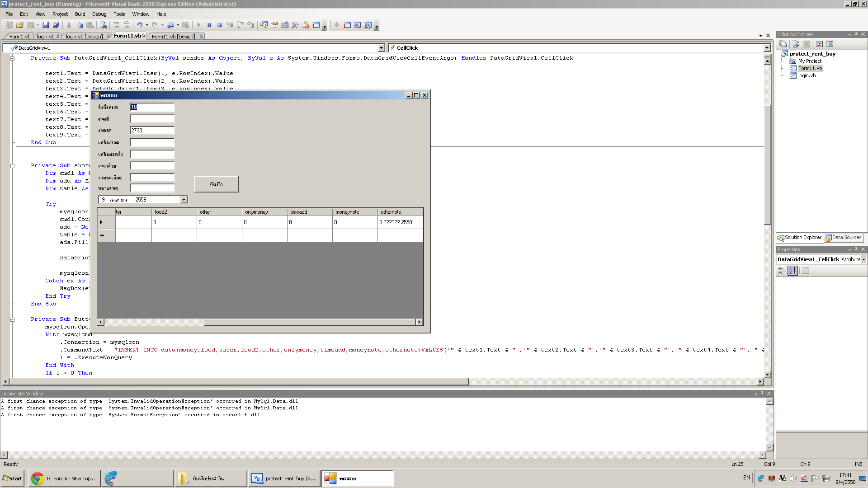Click the บันทึก save button on form
868x488 pixels.
[x=216, y=184]
